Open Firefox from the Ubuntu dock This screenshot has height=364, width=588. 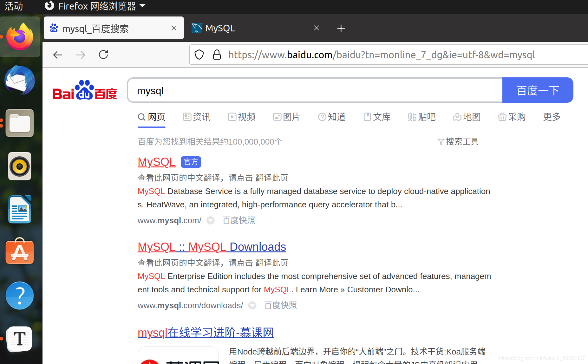click(20, 36)
